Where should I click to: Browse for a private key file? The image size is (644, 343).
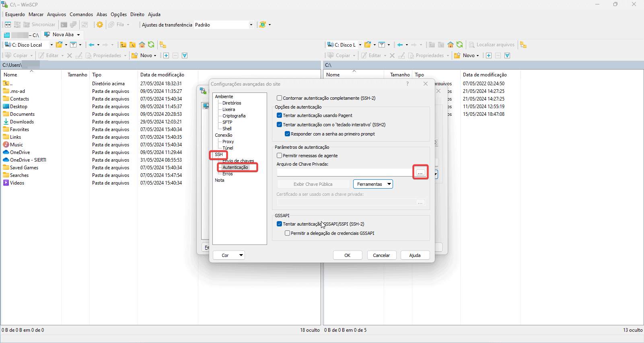420,173
